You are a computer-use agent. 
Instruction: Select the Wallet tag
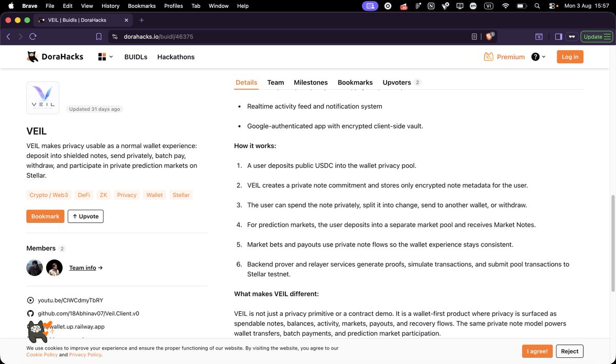[155, 195]
